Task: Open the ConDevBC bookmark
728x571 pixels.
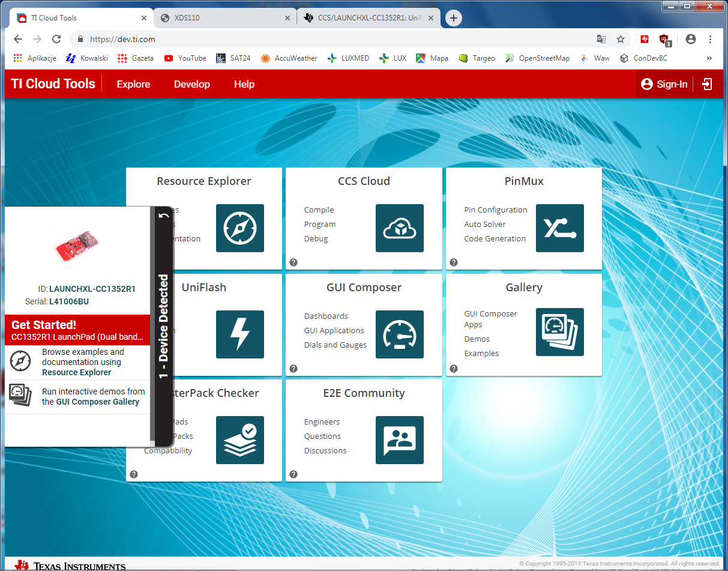Action: 643,58
